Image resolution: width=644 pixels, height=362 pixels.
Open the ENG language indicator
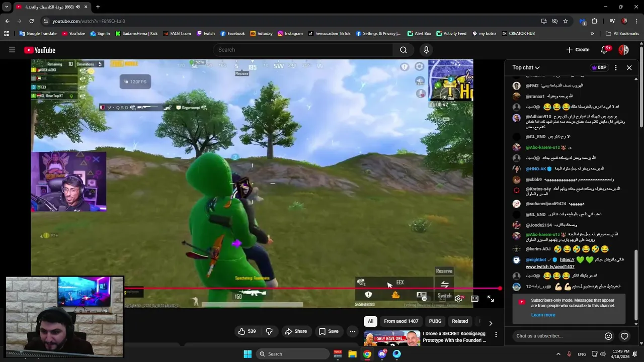582,354
